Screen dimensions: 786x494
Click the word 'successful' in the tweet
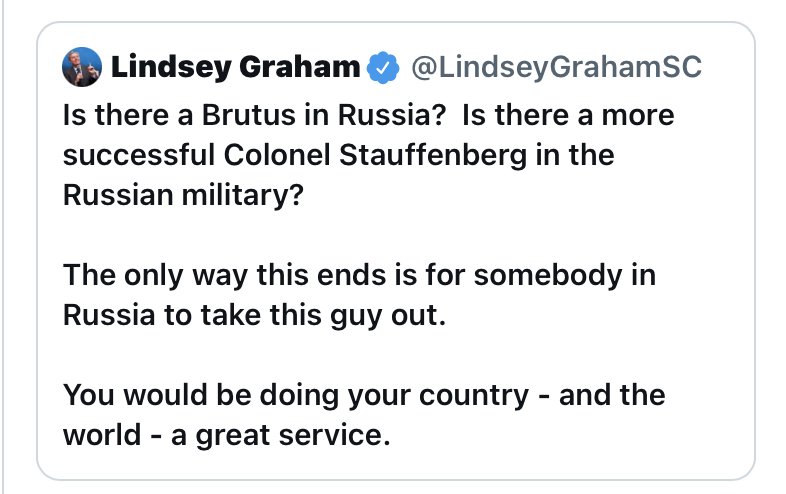[x=139, y=154]
